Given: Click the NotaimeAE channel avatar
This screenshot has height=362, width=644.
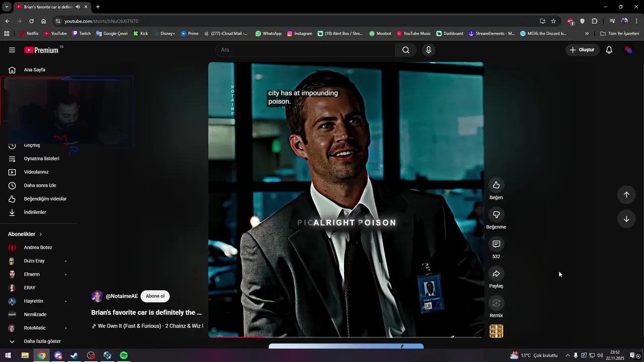Looking at the screenshot, I should coord(97,296).
